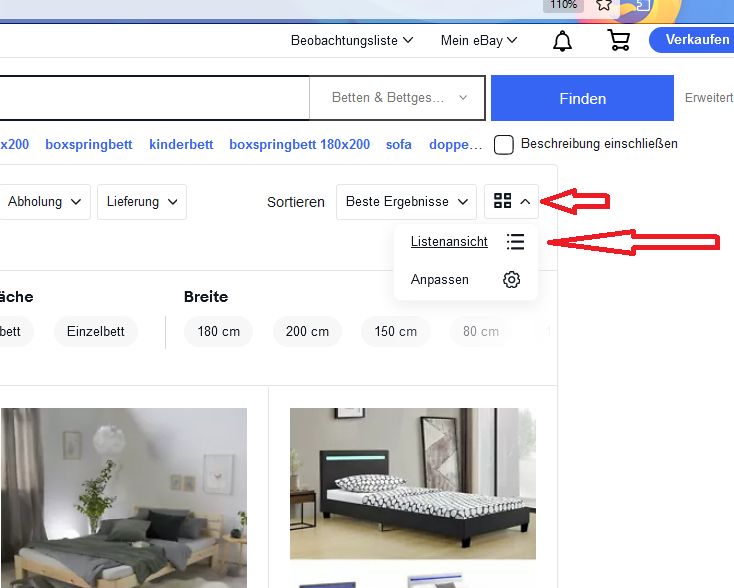This screenshot has height=588, width=734.
Task: Toggle the 180 cm width filter
Action: 218,331
